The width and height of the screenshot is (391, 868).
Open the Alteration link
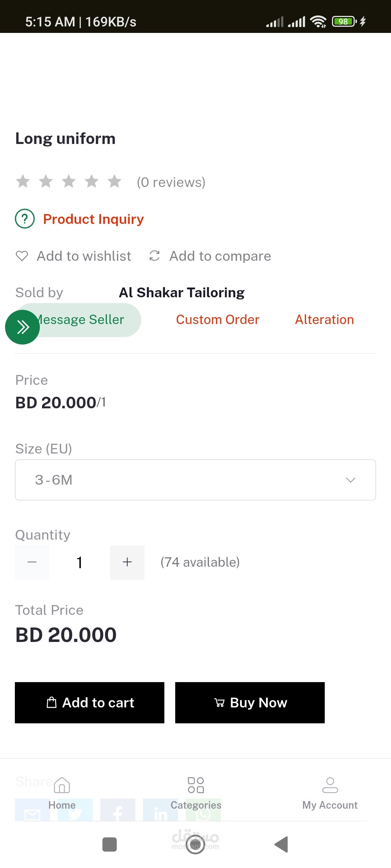click(x=324, y=320)
